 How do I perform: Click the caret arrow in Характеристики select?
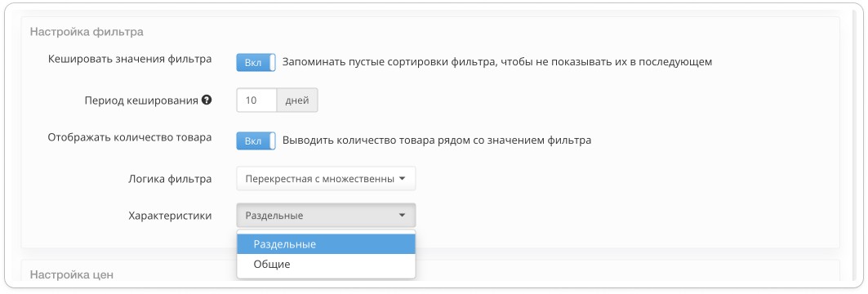pyautogui.click(x=403, y=216)
